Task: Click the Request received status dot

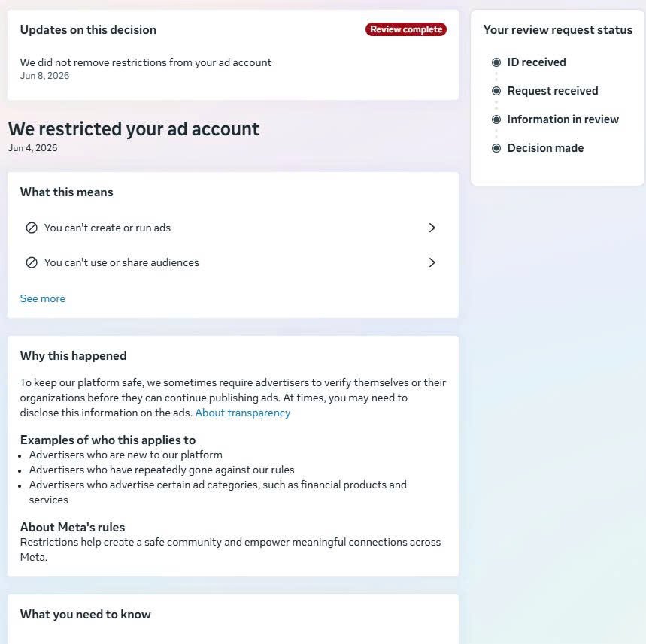Action: pos(496,91)
